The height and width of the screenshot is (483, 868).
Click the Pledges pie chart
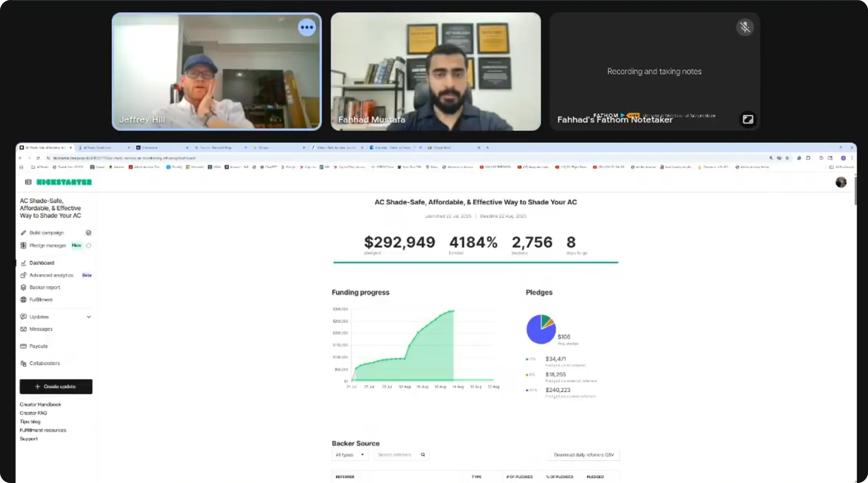coord(541,329)
